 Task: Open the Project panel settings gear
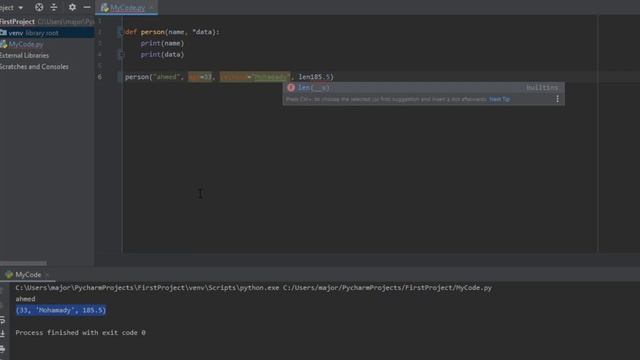(x=72, y=7)
